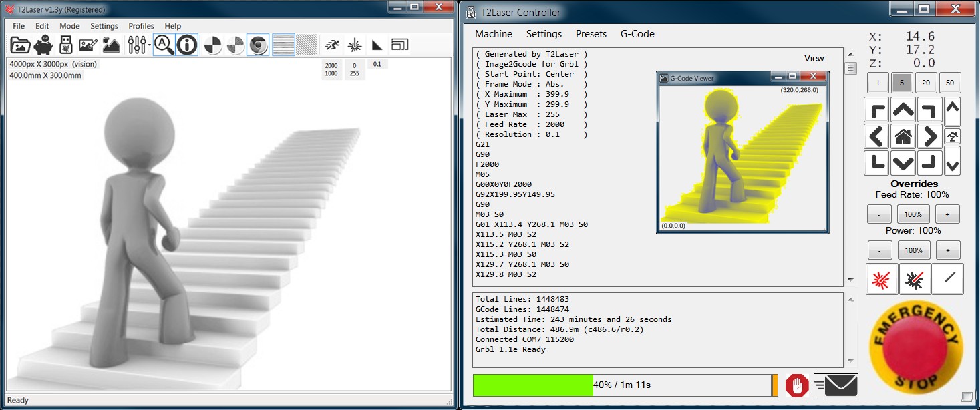Toggle the magnifier auto-zoom button
Image resolution: width=980 pixels, height=410 pixels.
164,45
